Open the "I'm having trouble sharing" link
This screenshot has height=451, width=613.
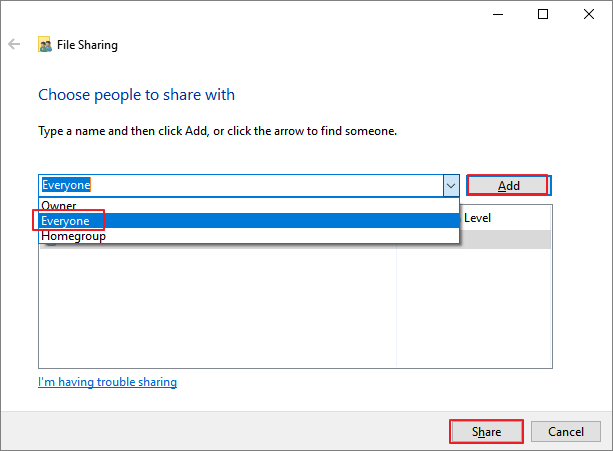[107, 382]
